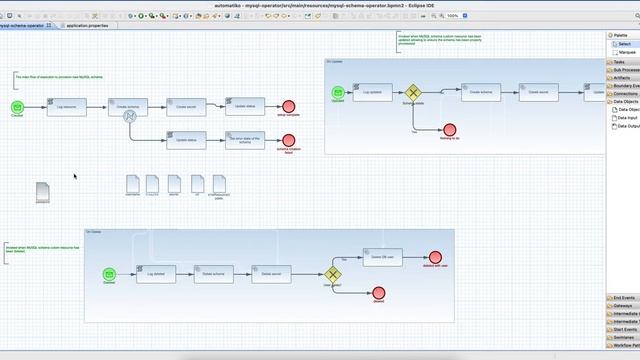The height and width of the screenshot is (360, 640).
Task: Select the 'schema creation failed' end event
Action: point(289,140)
